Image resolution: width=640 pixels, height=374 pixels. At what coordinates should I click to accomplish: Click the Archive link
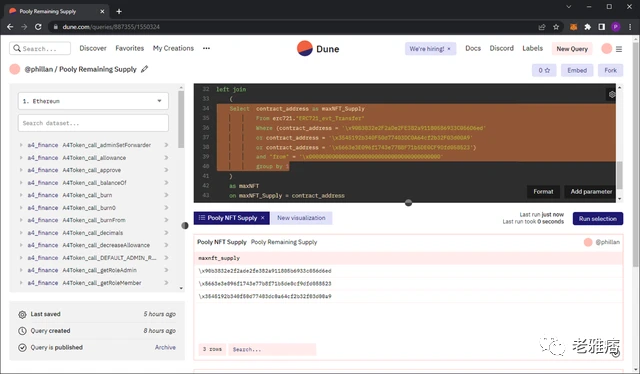tap(165, 347)
